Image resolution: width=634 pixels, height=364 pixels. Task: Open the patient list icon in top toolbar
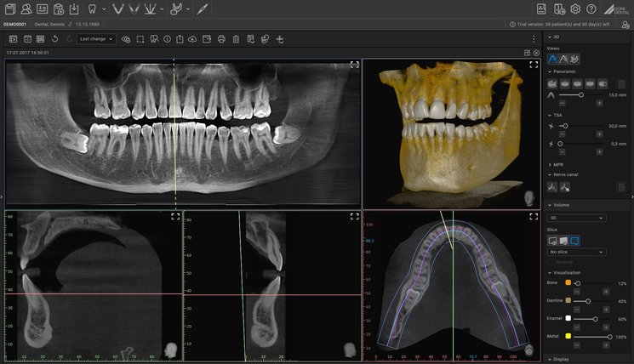pos(26,9)
